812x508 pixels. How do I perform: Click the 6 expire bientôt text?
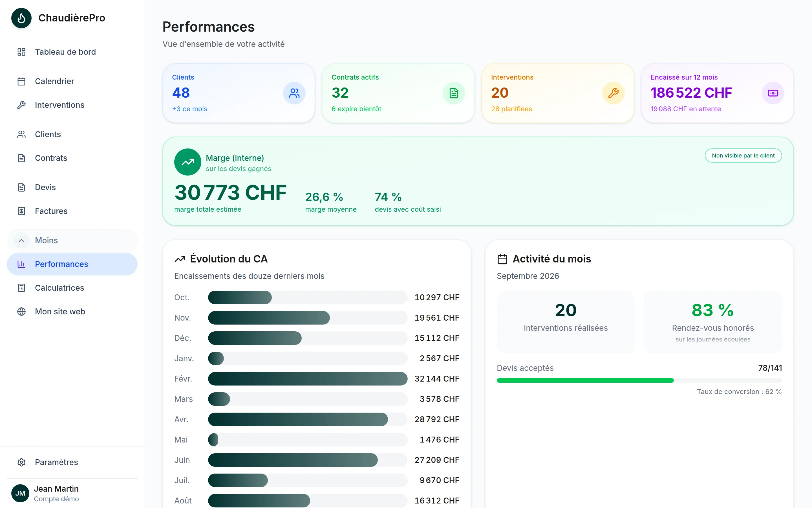pyautogui.click(x=356, y=109)
